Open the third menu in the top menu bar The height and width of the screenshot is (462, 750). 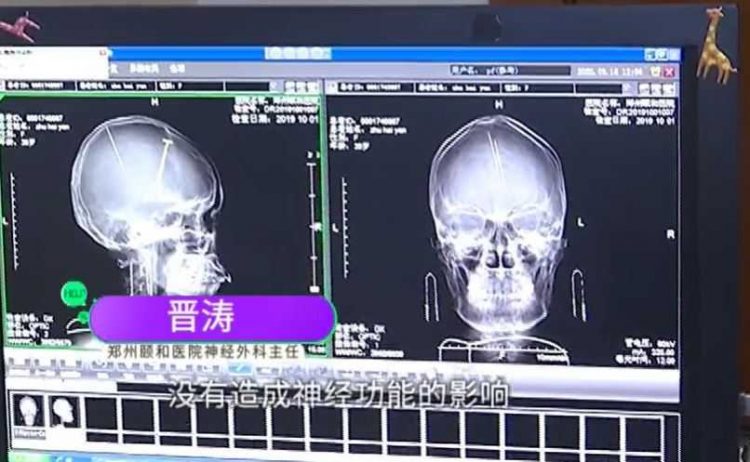(x=176, y=69)
